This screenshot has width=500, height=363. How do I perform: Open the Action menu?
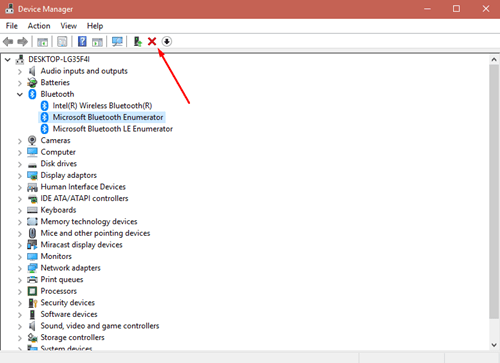tap(39, 26)
